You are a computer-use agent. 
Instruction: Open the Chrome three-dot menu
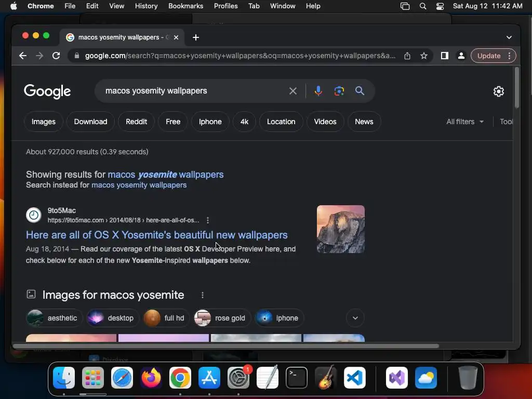[x=509, y=56]
